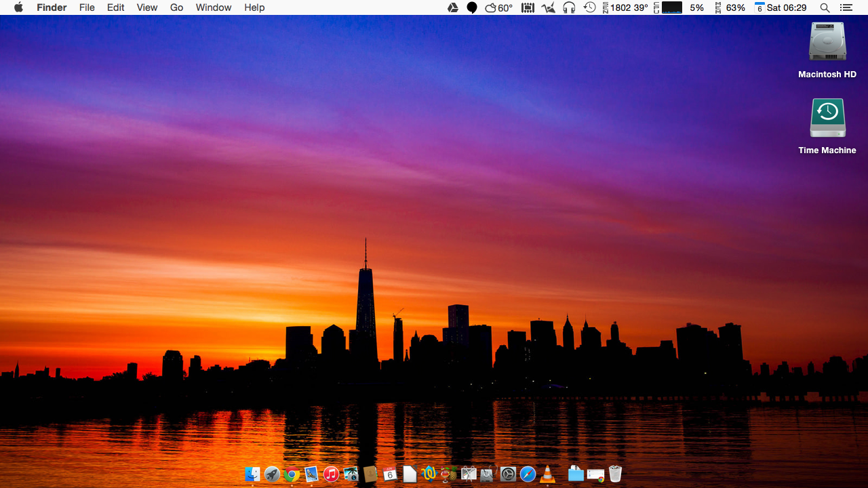Image resolution: width=868 pixels, height=488 pixels.
Task: Open Disk Utility from the Dock
Action: (488, 474)
